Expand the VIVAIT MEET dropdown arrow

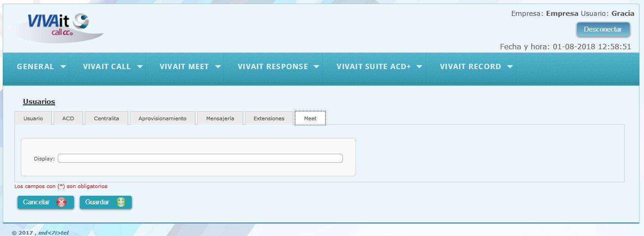(x=218, y=66)
